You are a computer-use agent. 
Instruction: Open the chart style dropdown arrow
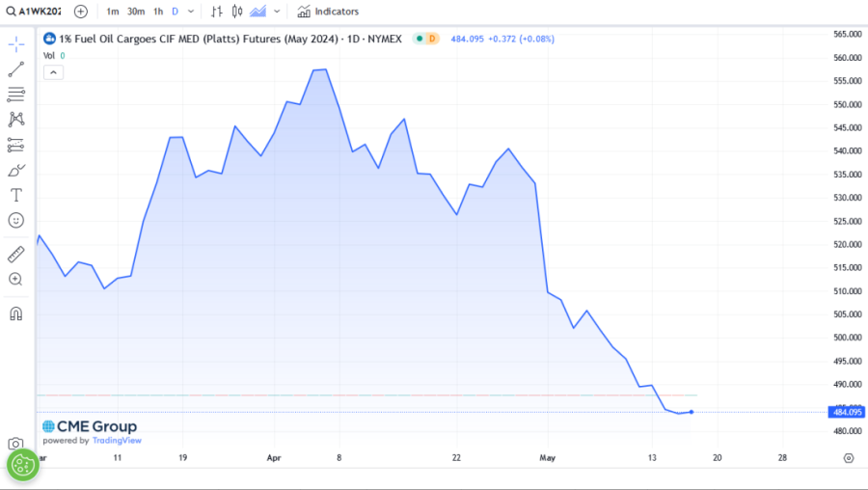pyautogui.click(x=278, y=12)
